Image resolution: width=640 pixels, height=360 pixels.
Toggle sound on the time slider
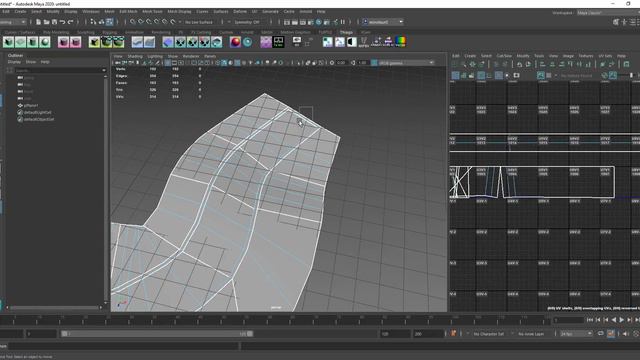(x=625, y=334)
